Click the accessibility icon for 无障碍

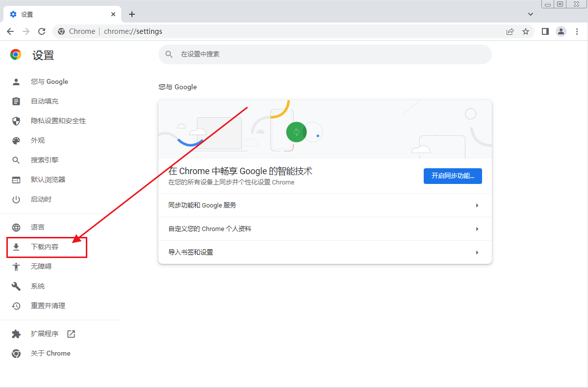tap(16, 267)
